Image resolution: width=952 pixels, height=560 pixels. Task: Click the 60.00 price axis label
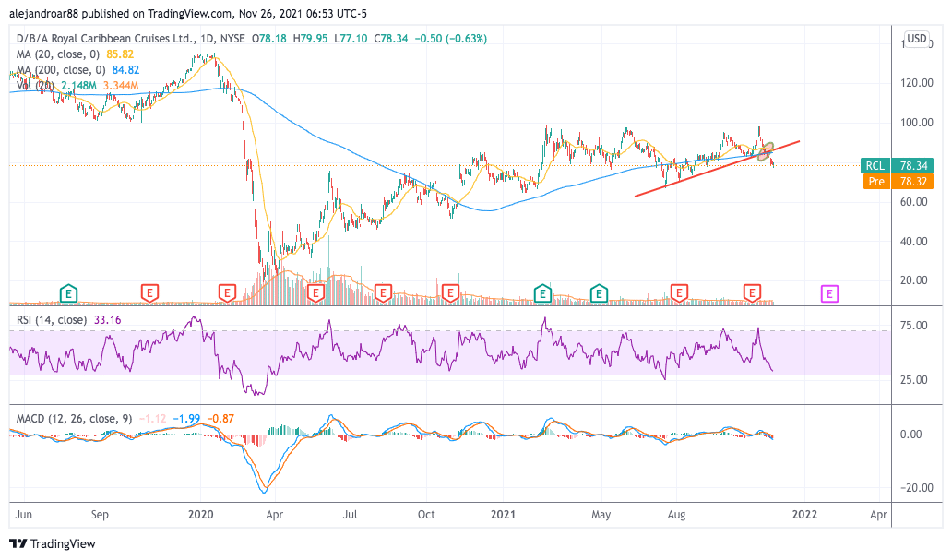(913, 202)
